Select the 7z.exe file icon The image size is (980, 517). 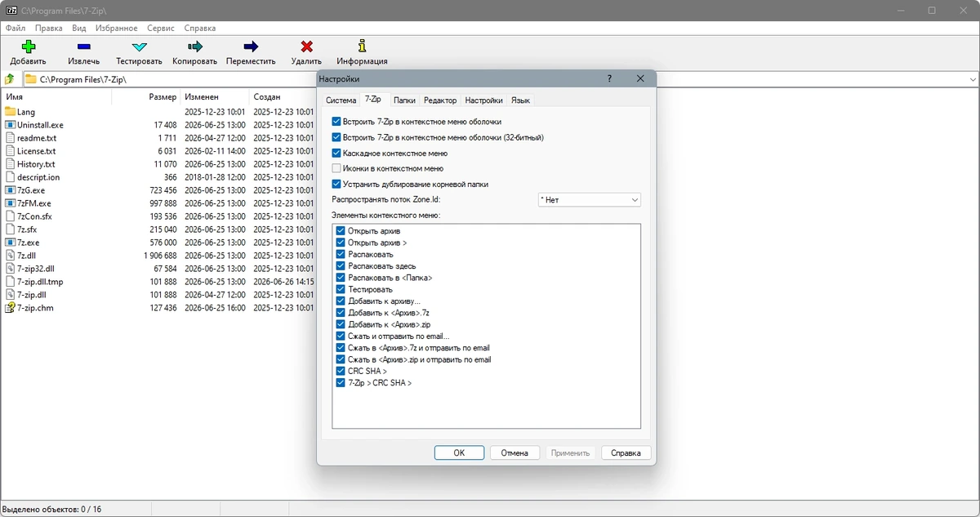11,243
